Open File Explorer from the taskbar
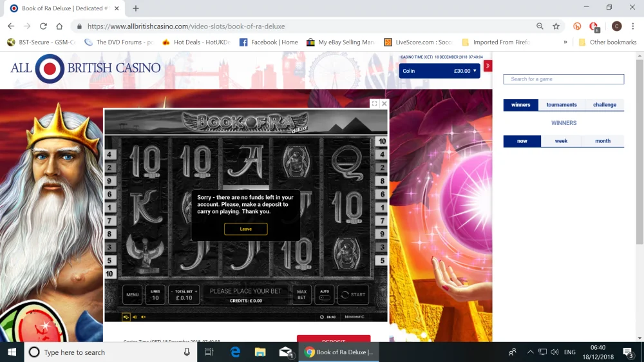The width and height of the screenshot is (644, 362). pyautogui.click(x=260, y=352)
